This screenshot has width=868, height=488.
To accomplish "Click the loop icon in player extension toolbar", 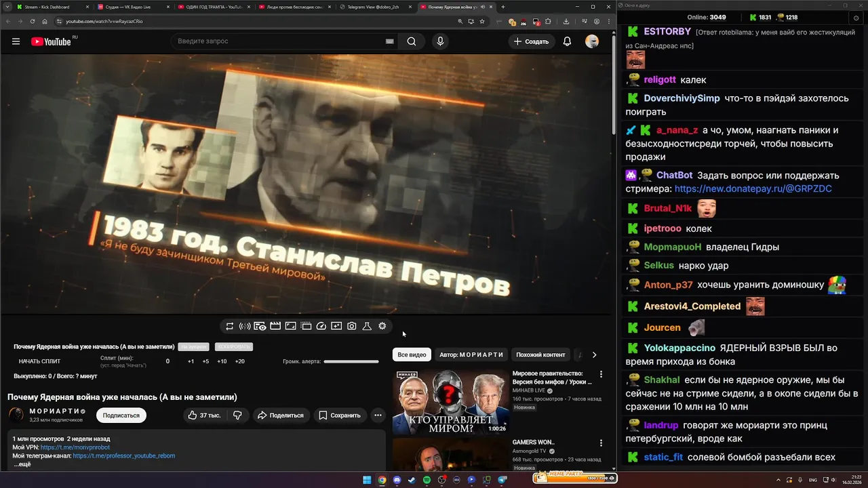I will 230,326.
